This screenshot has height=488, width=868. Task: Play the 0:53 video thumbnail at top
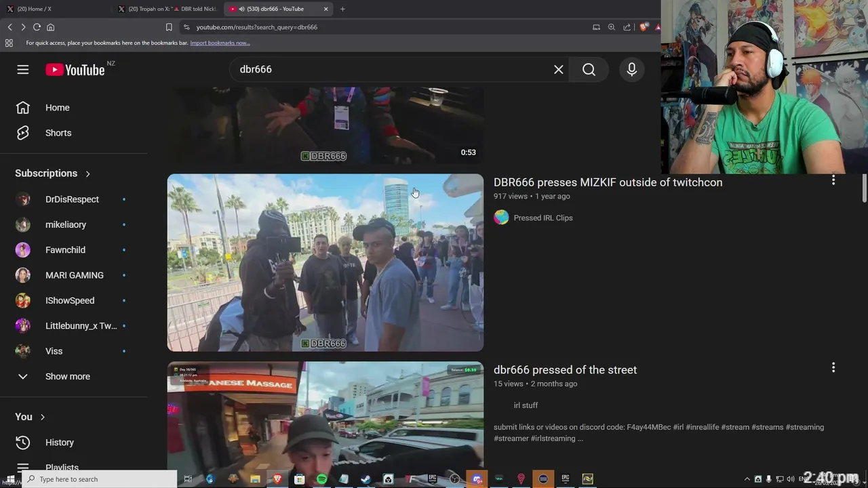pos(325,125)
